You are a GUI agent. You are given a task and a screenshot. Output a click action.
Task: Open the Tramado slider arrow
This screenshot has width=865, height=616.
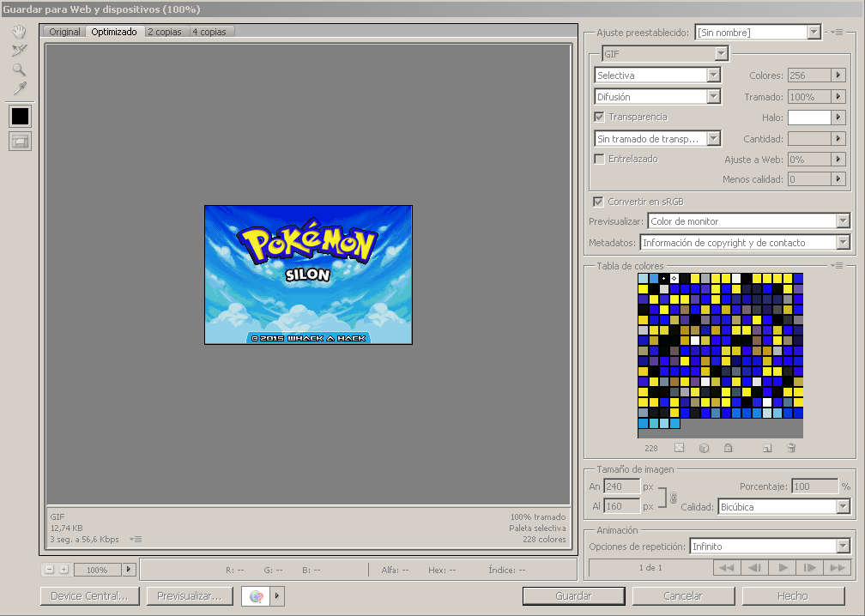tap(838, 96)
